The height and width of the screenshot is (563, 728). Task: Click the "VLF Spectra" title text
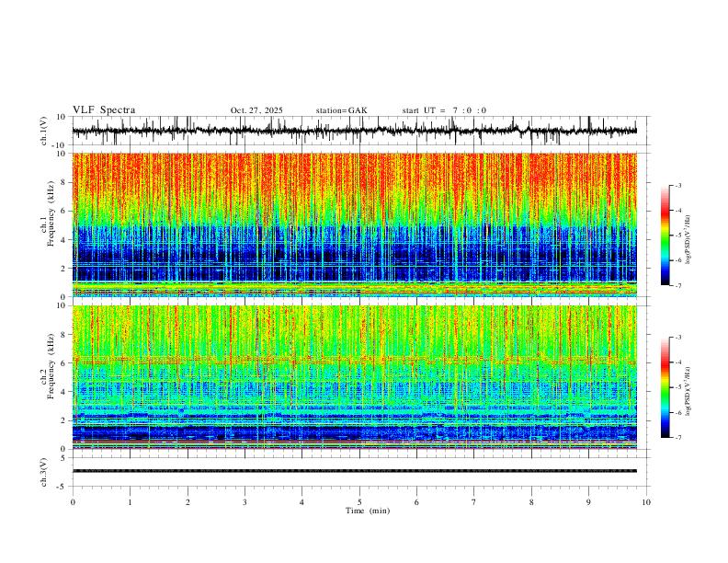(x=104, y=110)
